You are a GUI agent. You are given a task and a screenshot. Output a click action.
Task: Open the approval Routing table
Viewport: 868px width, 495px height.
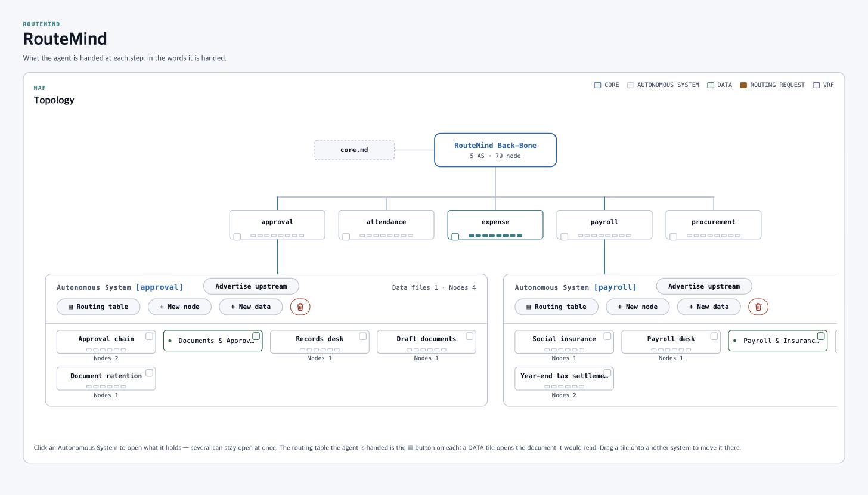[98, 307]
